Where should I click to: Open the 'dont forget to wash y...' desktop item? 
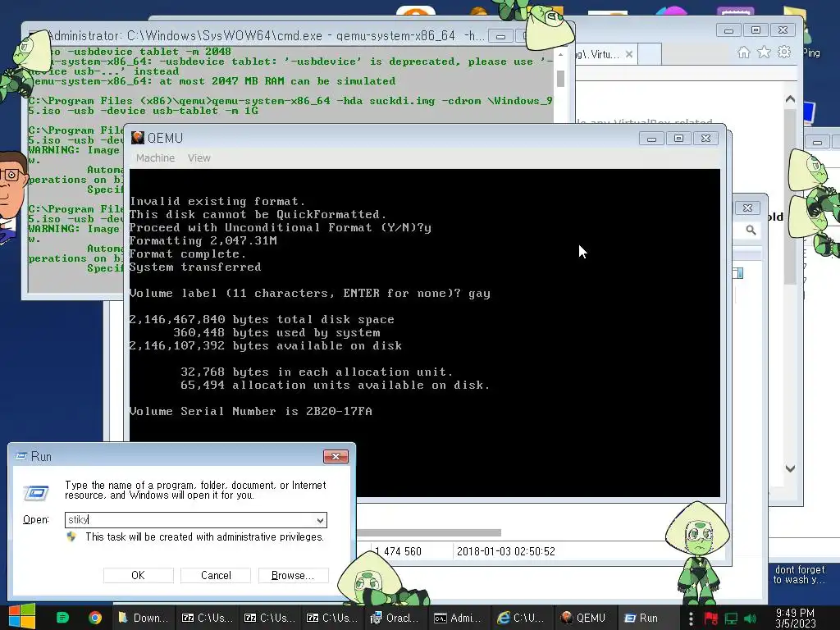(799, 574)
